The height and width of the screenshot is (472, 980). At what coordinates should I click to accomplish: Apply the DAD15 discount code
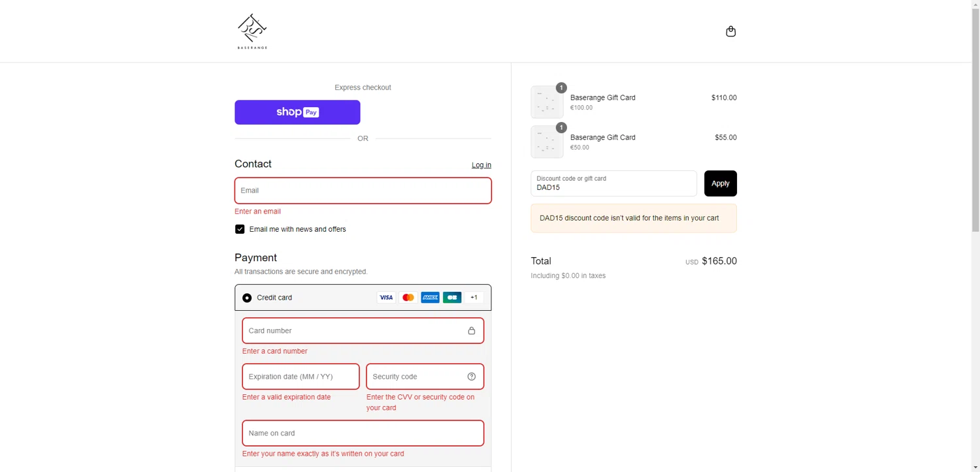(721, 183)
